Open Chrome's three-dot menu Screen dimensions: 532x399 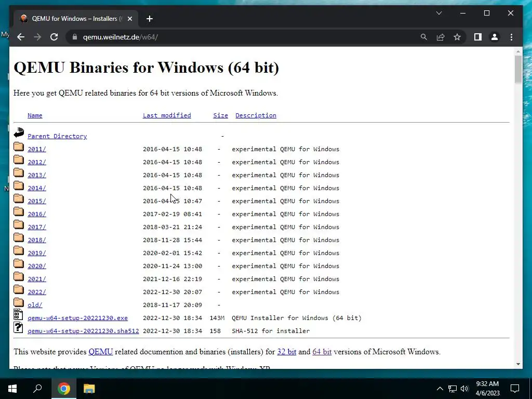(511, 37)
